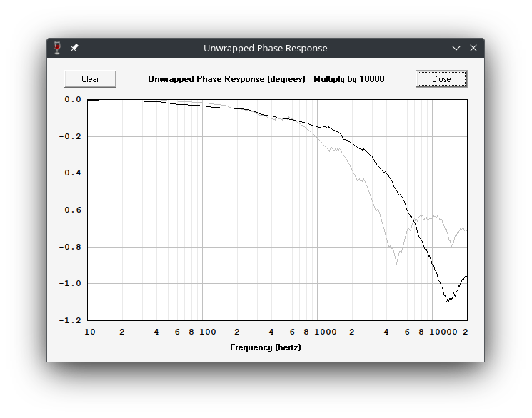Click the 'Unwrapped Phase Response (degrees)' heading
This screenshot has width=532, height=418.
point(226,79)
